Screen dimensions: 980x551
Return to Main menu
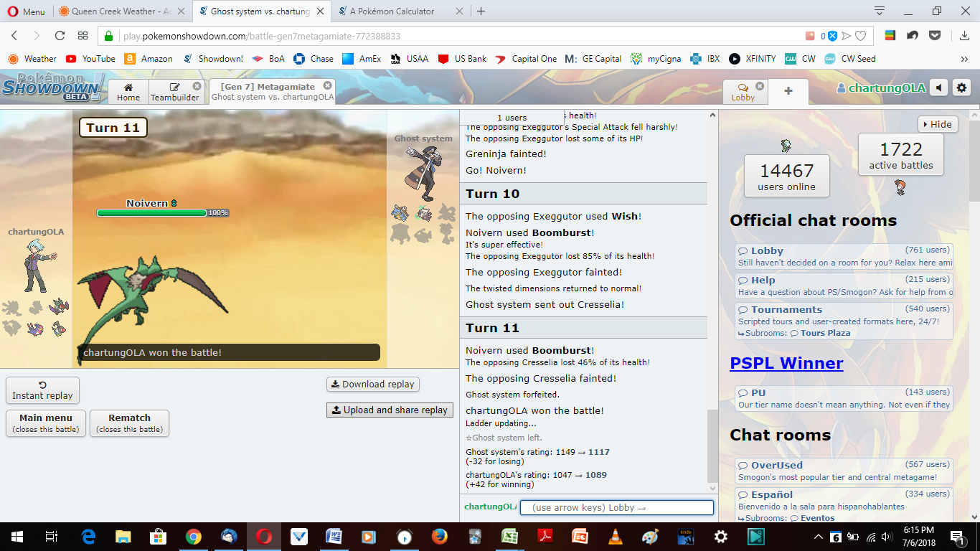tap(46, 423)
